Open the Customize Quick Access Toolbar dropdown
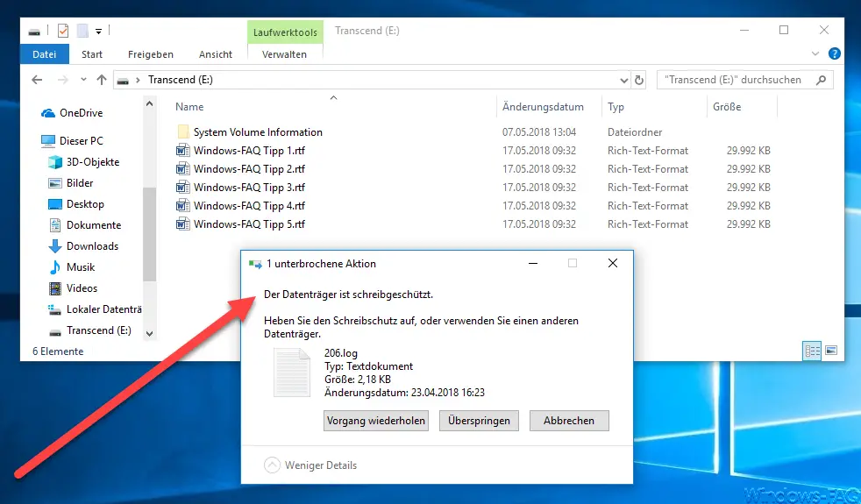This screenshot has height=504, width=861. click(x=99, y=32)
